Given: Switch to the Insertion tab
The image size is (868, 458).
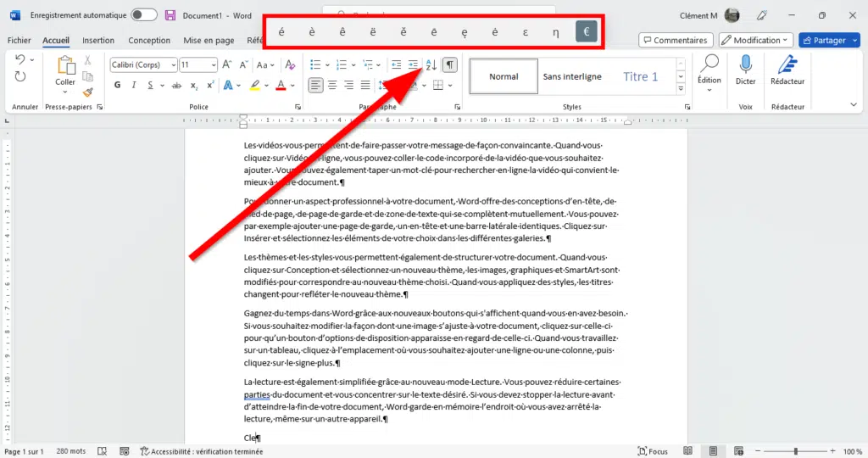Looking at the screenshot, I should 98,41.
